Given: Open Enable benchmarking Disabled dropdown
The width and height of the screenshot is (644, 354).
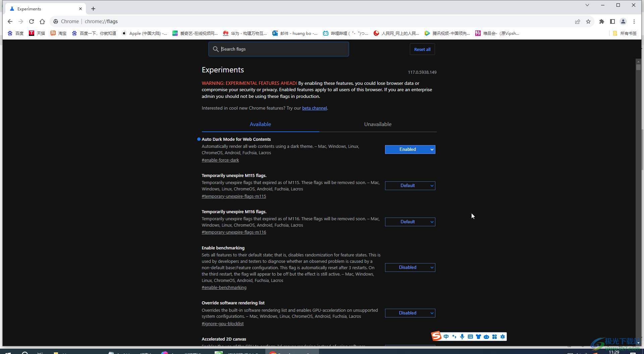Looking at the screenshot, I should click(x=410, y=268).
